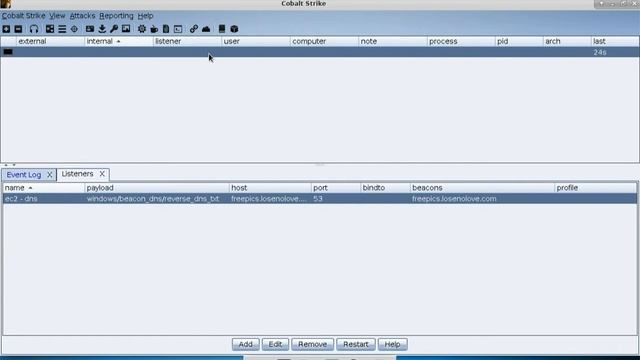Image resolution: width=640 pixels, height=360 pixels.
Task: Sort sessions by the process column
Action: (x=461, y=41)
